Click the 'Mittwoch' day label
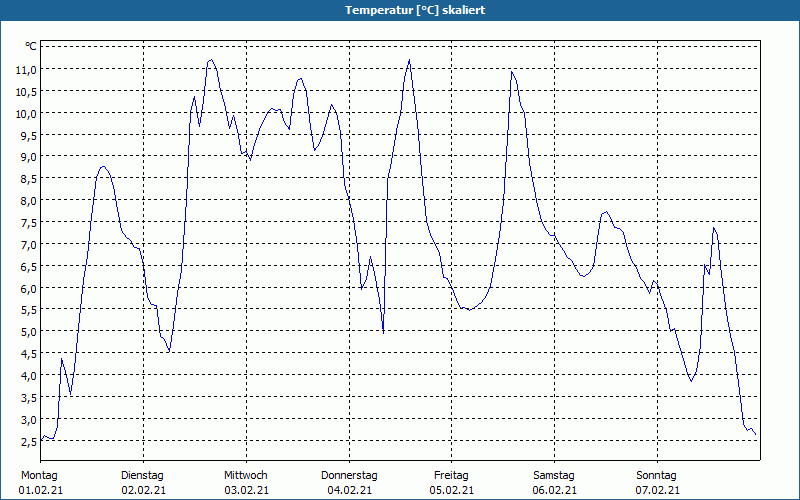 [245, 476]
